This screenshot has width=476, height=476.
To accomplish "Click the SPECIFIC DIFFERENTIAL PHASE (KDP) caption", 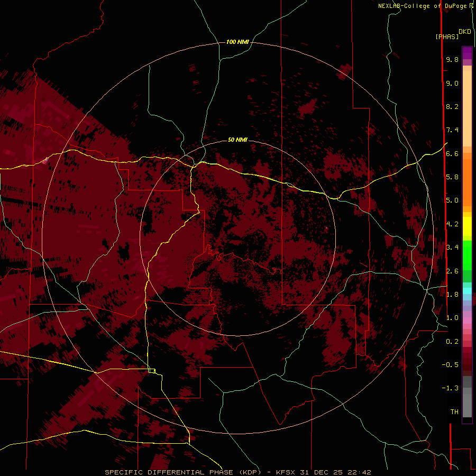I will click(183, 472).
